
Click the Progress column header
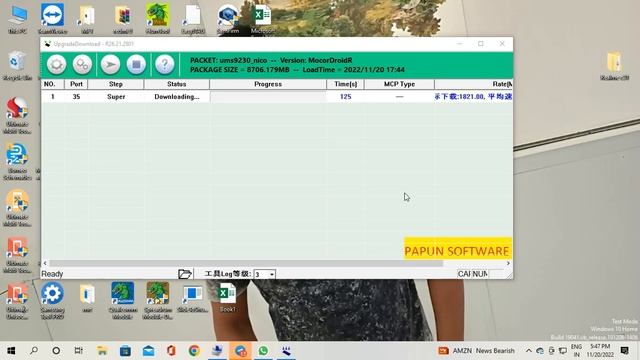[x=268, y=84]
